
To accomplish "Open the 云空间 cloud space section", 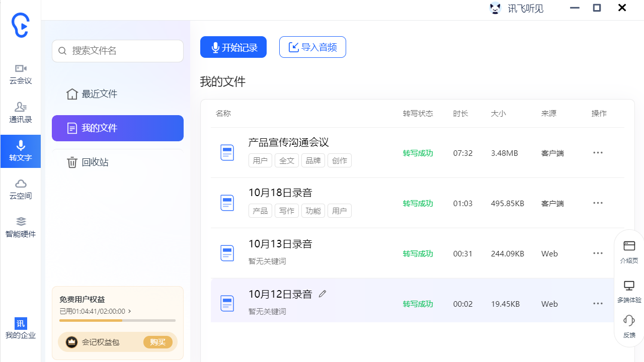I will (21, 189).
